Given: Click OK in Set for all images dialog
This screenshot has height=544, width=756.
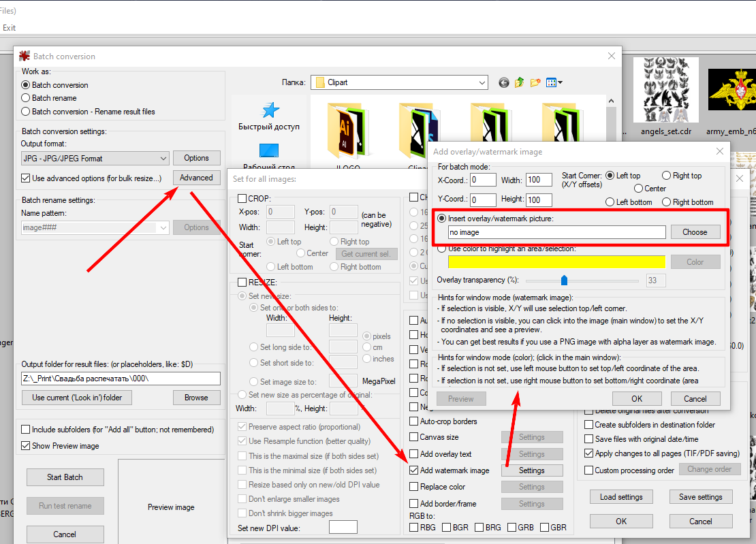Looking at the screenshot, I should (x=621, y=522).
